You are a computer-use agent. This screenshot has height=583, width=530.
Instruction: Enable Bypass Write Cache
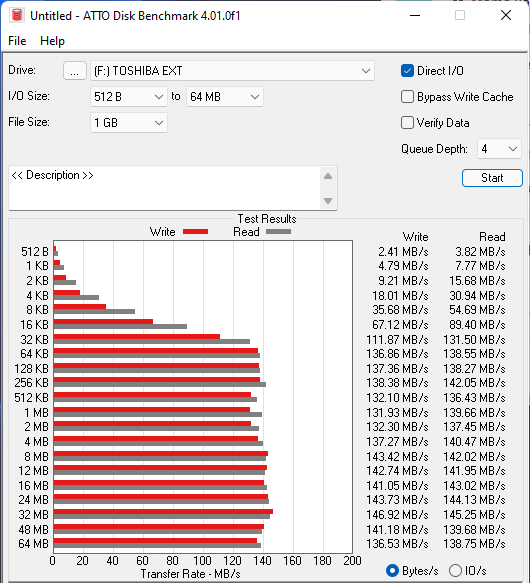(x=407, y=97)
